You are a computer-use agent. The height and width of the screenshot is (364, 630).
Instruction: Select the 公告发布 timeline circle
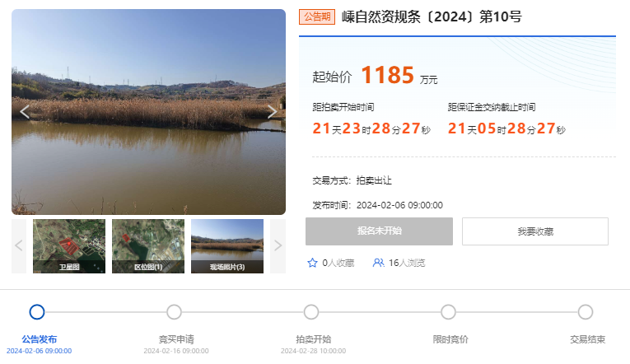point(37,312)
